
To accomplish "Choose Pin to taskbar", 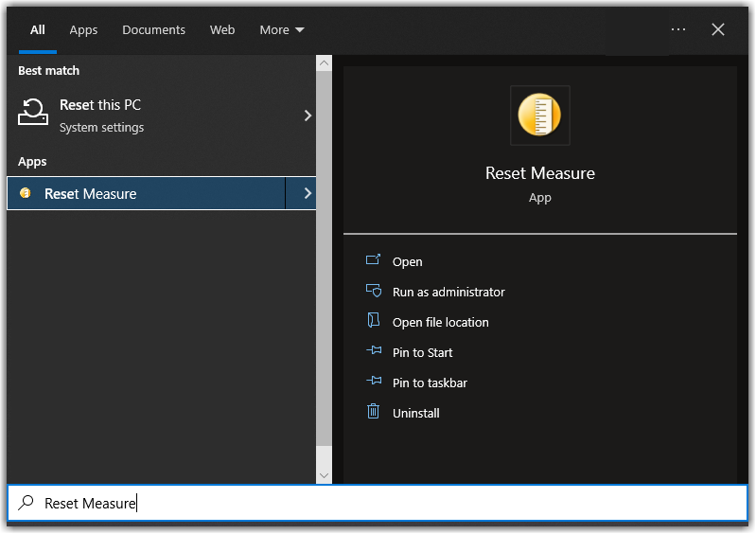I will pyautogui.click(x=430, y=383).
